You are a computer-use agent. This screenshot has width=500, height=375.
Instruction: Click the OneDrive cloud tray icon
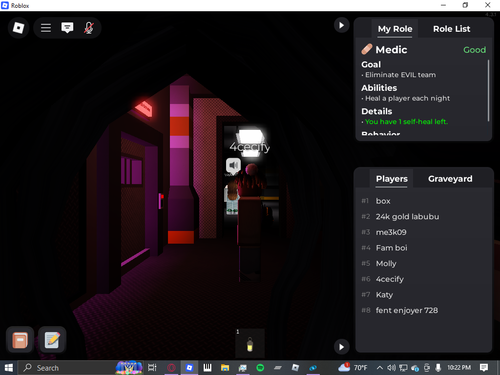[415, 368]
